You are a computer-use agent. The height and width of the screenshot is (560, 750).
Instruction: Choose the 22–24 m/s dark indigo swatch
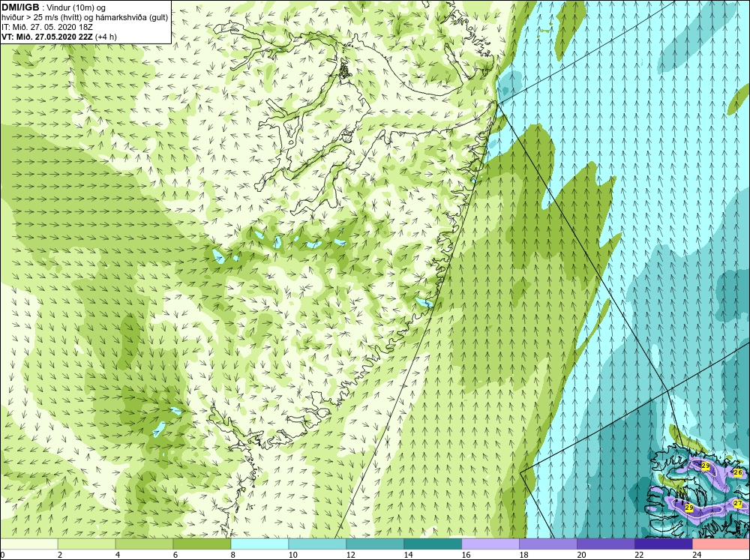(x=664, y=544)
